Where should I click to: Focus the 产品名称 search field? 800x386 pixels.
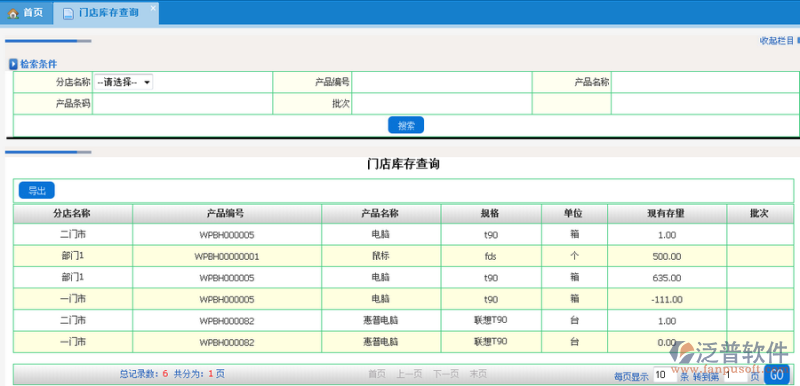click(x=705, y=82)
